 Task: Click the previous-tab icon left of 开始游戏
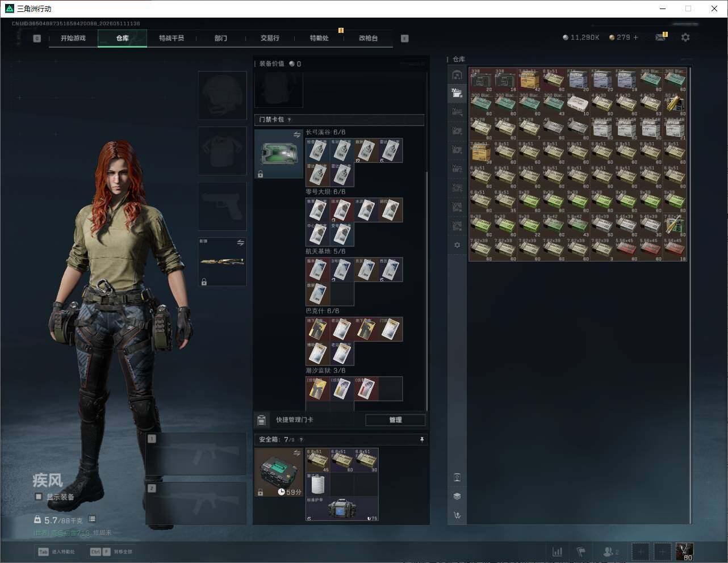point(37,39)
